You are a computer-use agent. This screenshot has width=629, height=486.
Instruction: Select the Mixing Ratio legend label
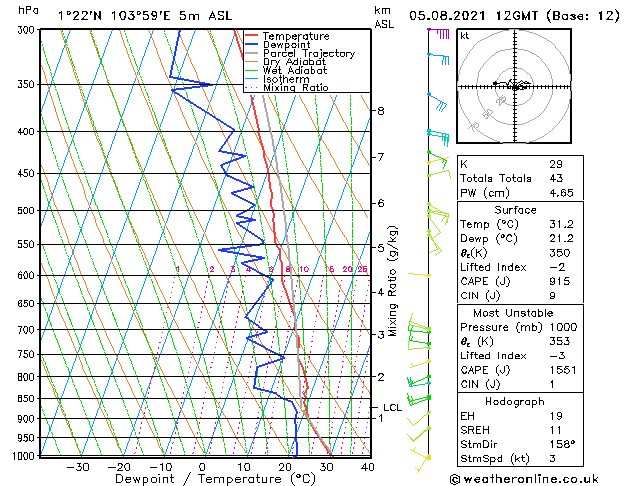296,87
